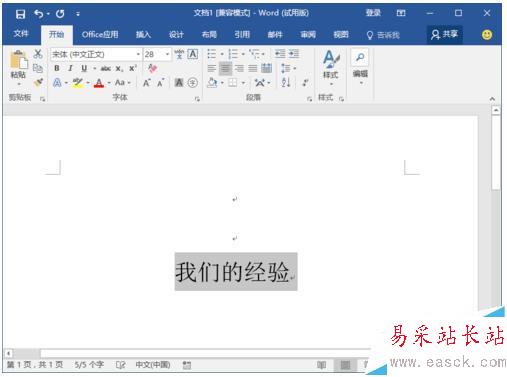Apply bullet list
Viewport: 507px width, 377px height.
(212, 54)
